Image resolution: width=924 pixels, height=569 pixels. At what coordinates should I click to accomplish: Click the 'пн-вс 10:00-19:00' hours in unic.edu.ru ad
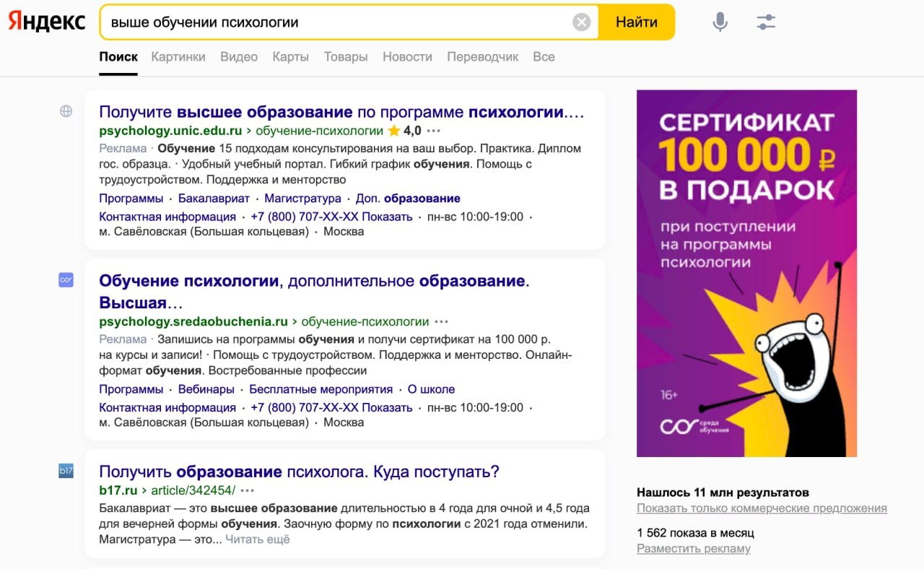coord(475,217)
